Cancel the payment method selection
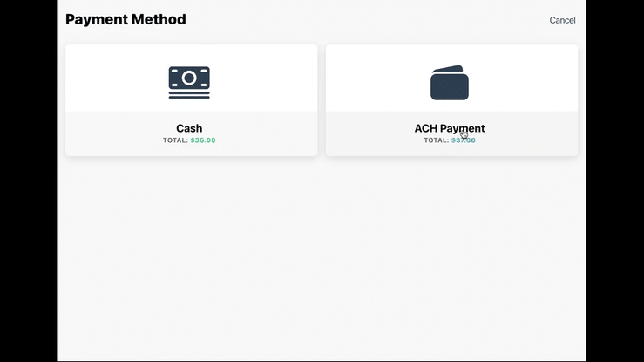Screen dimensions: 644x362 pos(562,20)
